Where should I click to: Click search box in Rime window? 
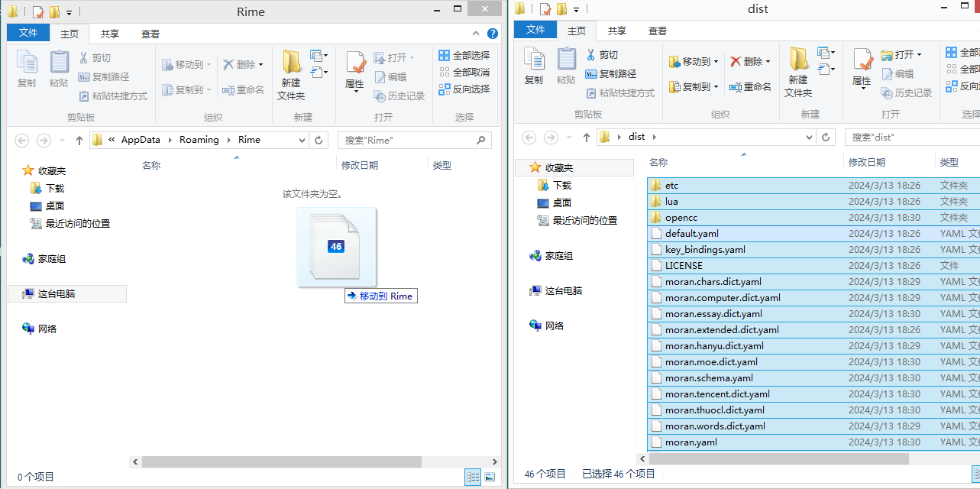(x=416, y=140)
